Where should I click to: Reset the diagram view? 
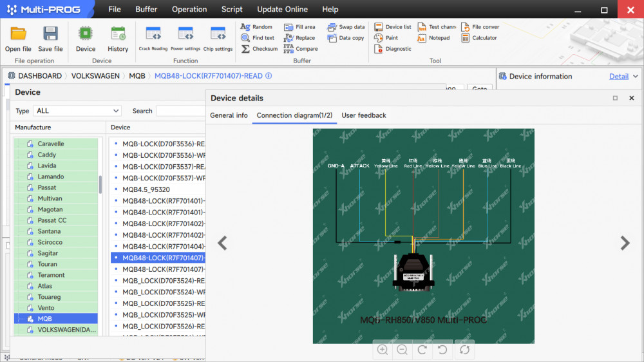pos(464,350)
